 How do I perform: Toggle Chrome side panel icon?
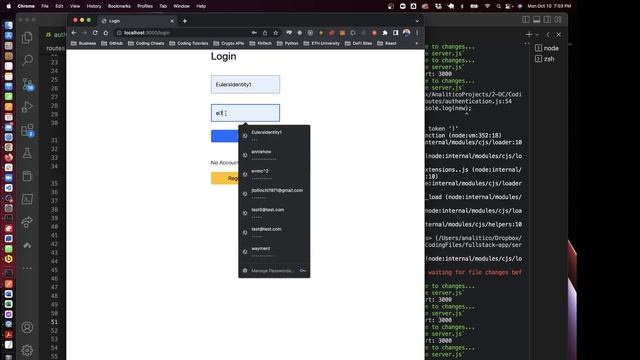(396, 33)
